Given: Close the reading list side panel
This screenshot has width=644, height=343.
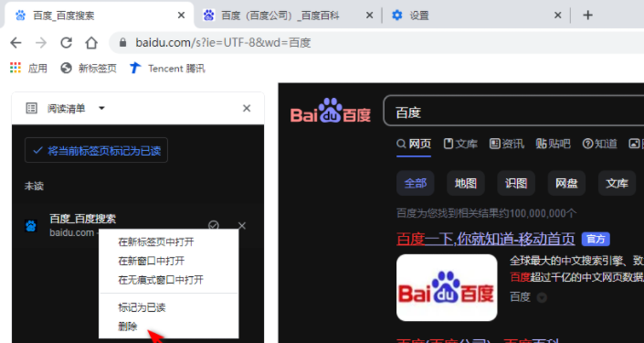Looking at the screenshot, I should [x=247, y=108].
